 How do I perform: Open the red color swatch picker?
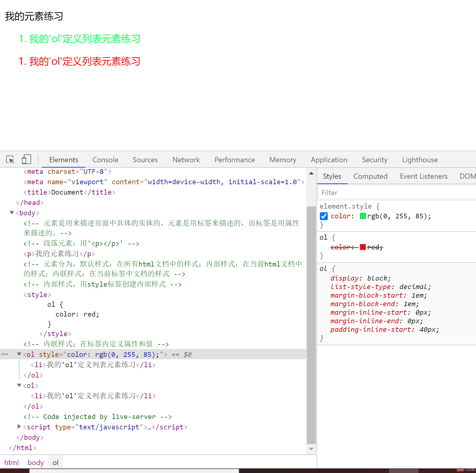pos(363,247)
